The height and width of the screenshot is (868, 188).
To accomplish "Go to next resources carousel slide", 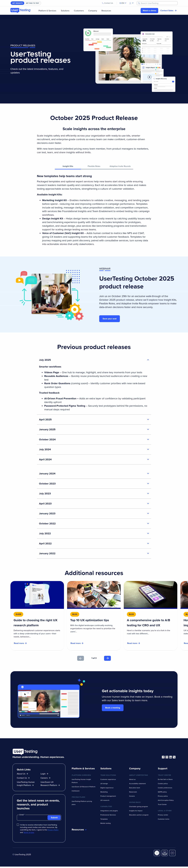I will (107, 658).
